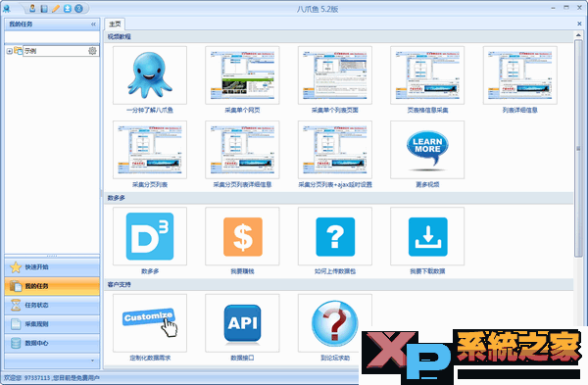The image size is (588, 385).
Task: Expand the 示例 folder tree node
Action: tap(9, 51)
